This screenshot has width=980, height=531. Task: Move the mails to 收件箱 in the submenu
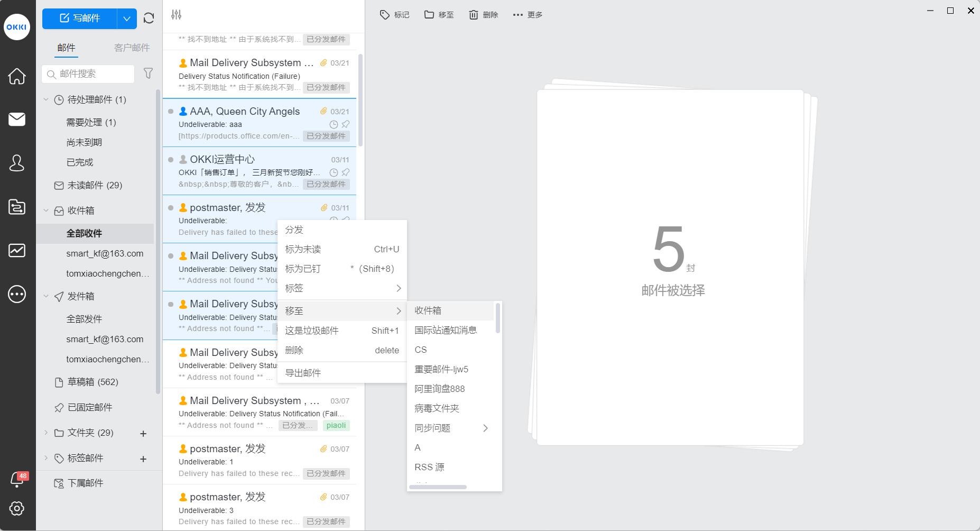click(x=450, y=310)
